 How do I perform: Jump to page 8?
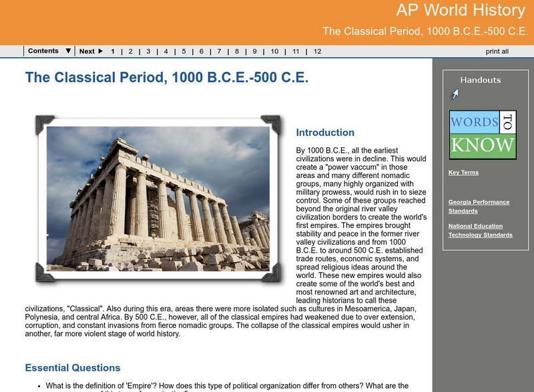point(237,51)
